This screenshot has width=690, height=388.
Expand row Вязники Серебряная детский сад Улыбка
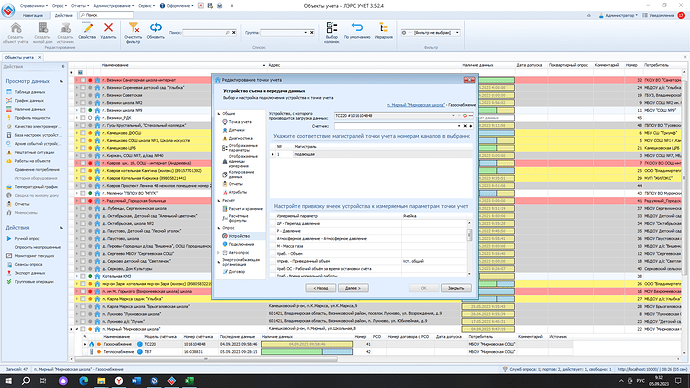77,88
